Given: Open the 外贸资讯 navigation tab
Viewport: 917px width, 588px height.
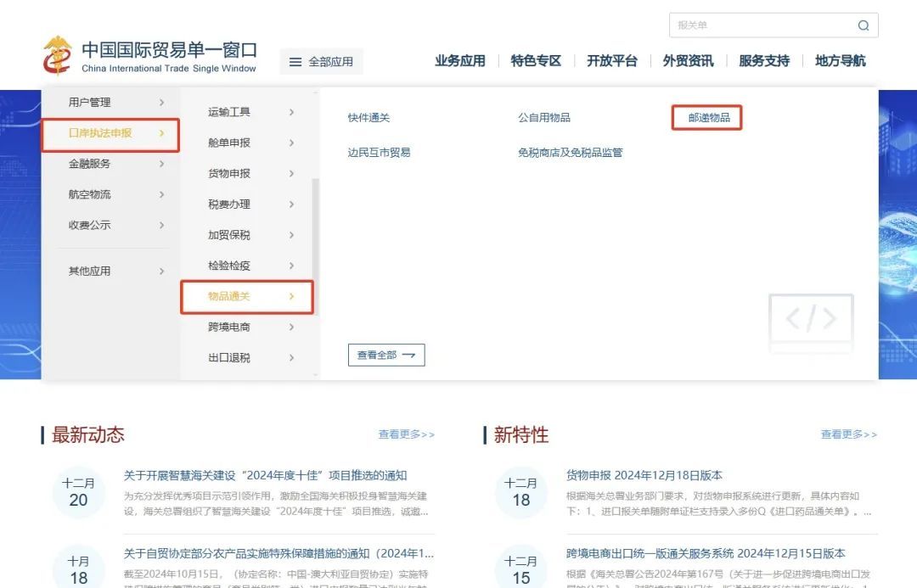Looking at the screenshot, I should point(688,61).
